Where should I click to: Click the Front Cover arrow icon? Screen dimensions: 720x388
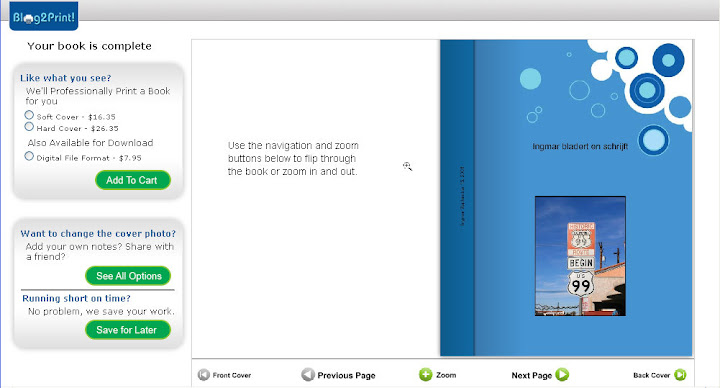pos(203,375)
